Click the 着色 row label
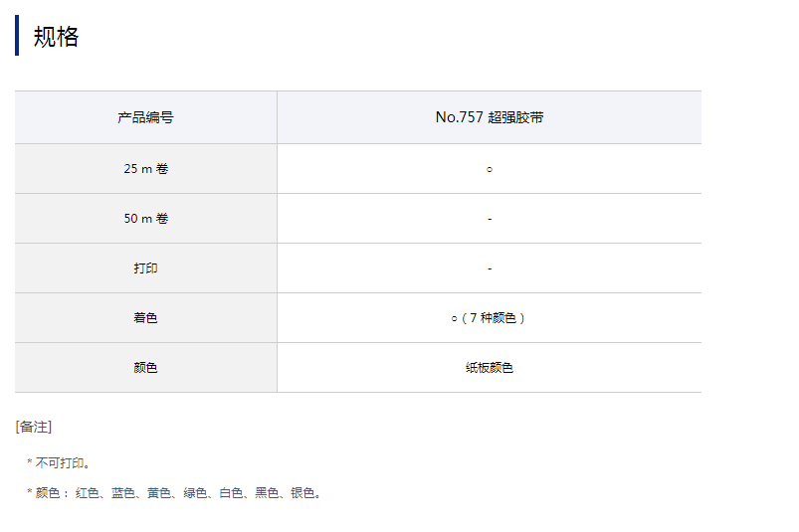This screenshot has height=532, width=799. coord(145,318)
